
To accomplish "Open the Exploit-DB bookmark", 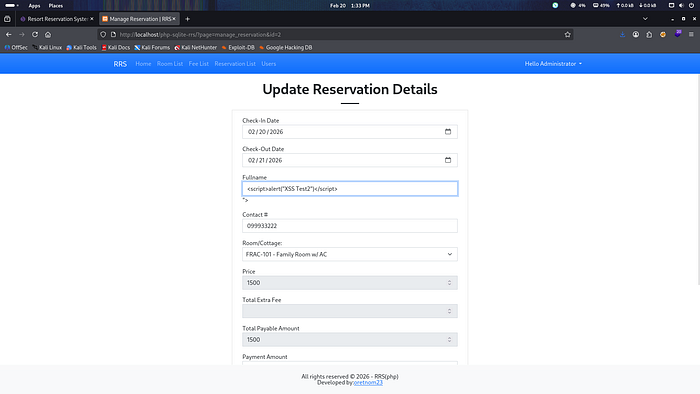I will 238,47.
